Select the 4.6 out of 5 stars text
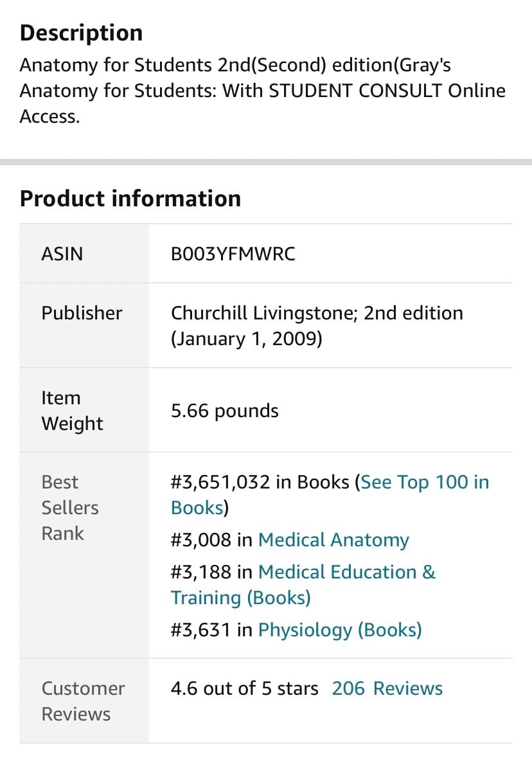The height and width of the screenshot is (761, 532). pos(244,688)
